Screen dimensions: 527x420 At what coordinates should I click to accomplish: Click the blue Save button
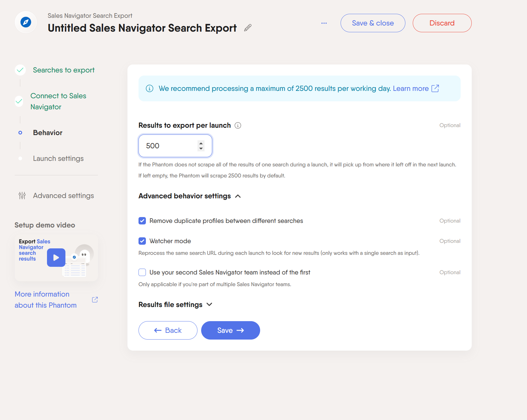pyautogui.click(x=231, y=330)
